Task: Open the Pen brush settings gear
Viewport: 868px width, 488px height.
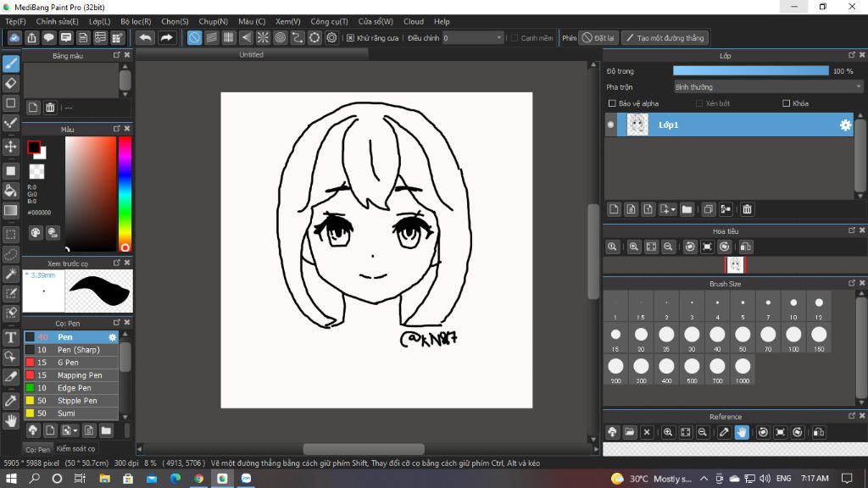Action: [113, 337]
